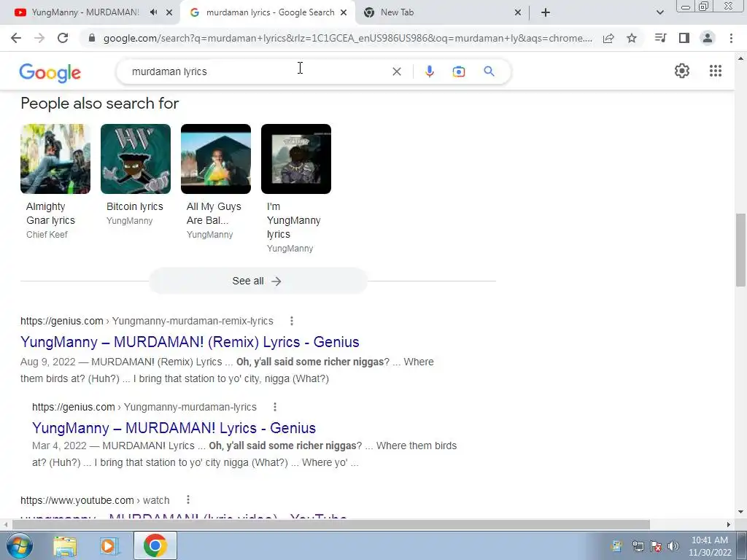Start a voice search with the microphone
This screenshot has width=747, height=560.
pos(429,71)
